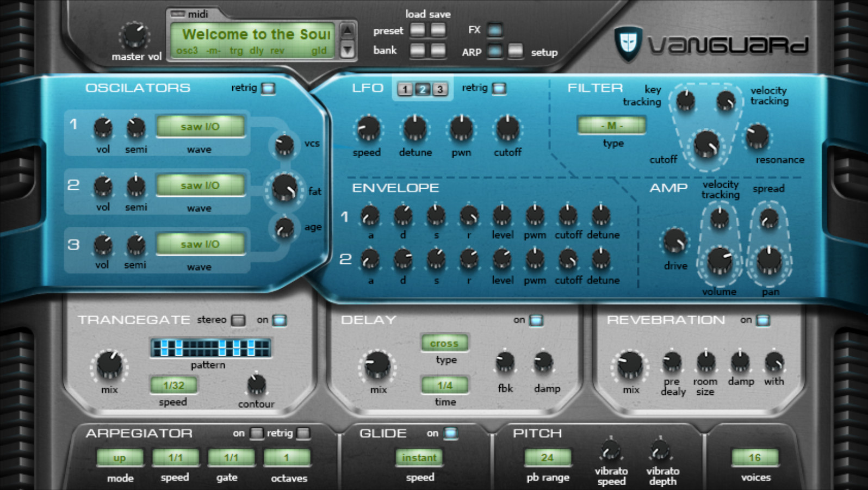Toggle reverberation on switch
This screenshot has width=868, height=490.
click(x=763, y=320)
